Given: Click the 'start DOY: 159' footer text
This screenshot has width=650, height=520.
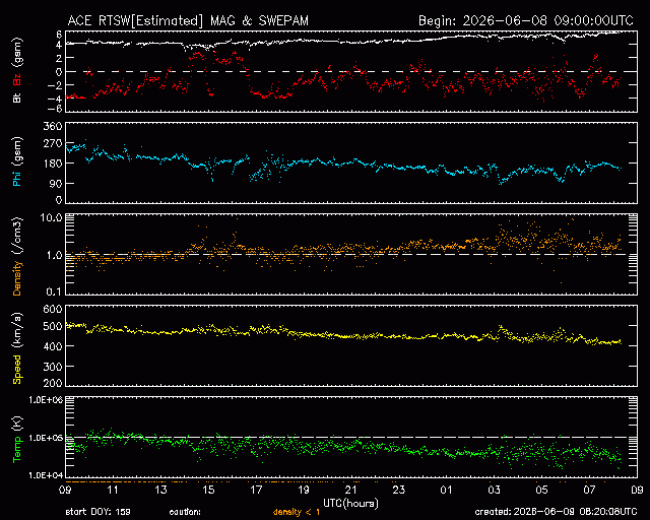Looking at the screenshot, I should point(98,512).
